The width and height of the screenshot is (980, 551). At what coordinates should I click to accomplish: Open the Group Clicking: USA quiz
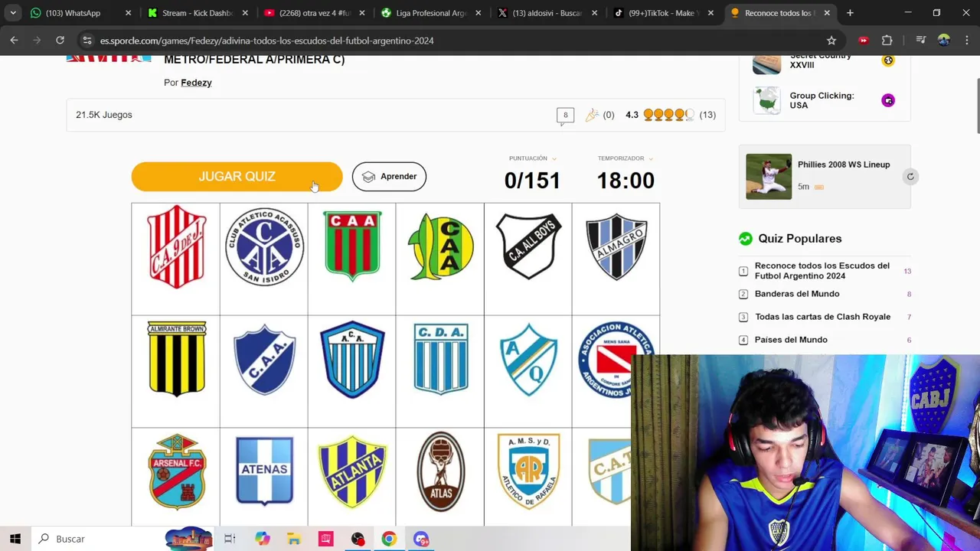point(822,100)
